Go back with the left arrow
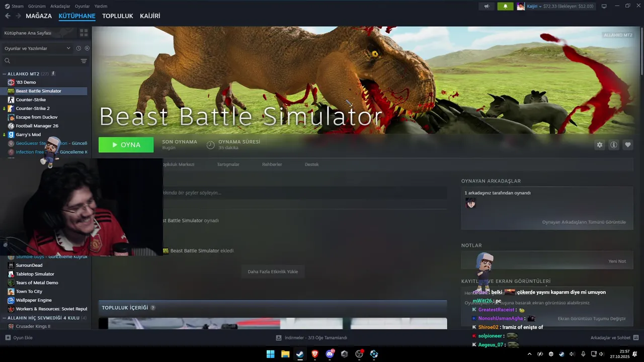 (8, 16)
